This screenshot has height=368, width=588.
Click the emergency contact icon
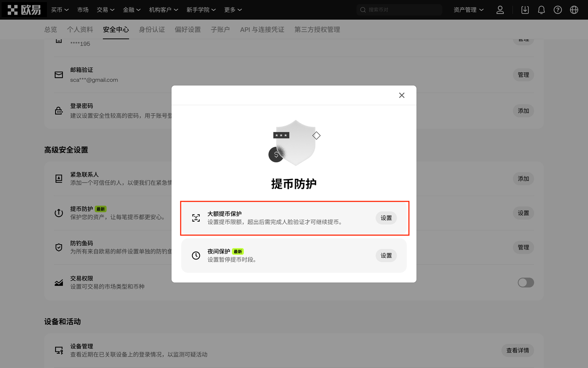coord(59,178)
